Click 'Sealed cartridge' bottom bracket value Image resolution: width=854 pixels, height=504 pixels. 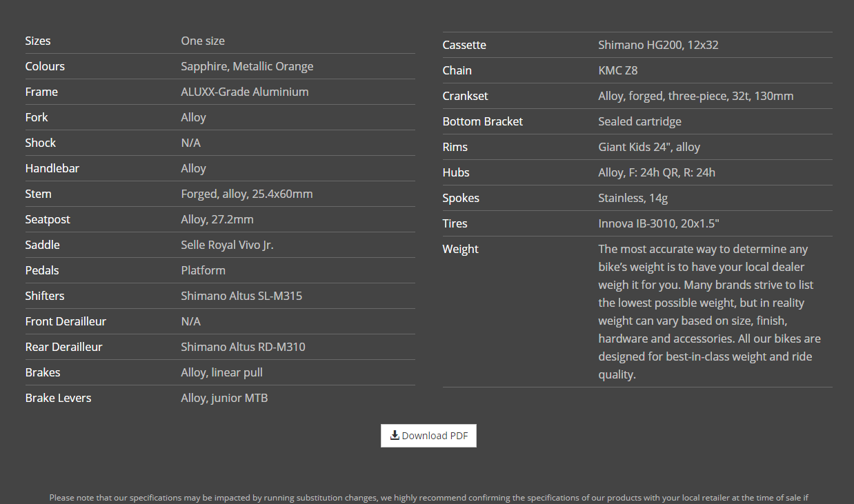click(x=640, y=121)
